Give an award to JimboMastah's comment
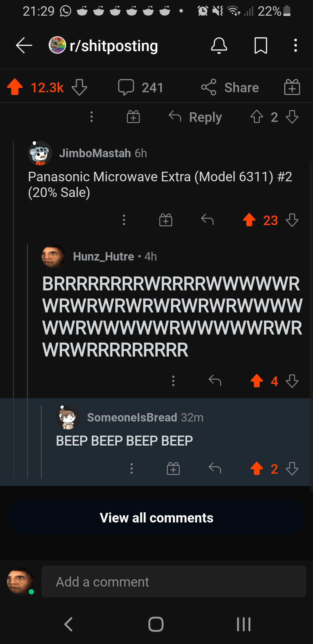 coord(166,220)
